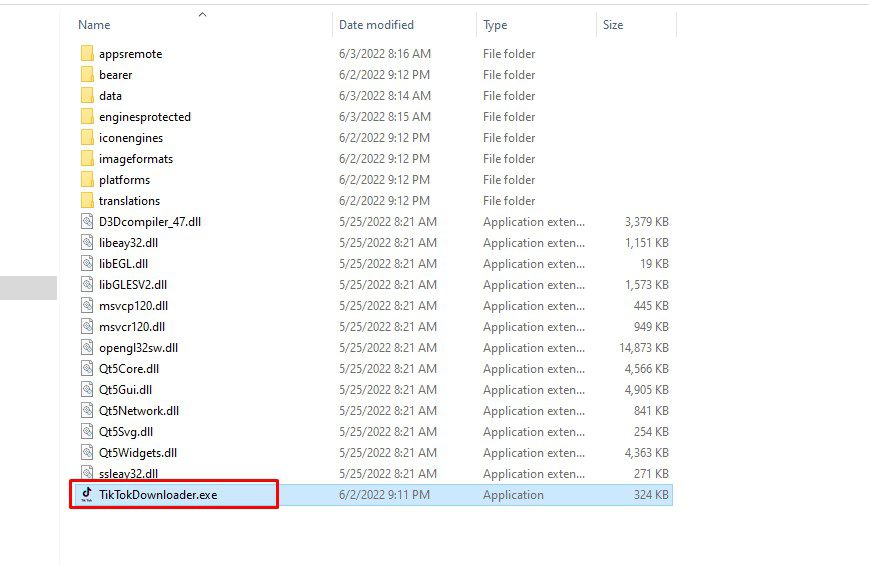Screen dimensions: 869x566
Task: Click the Qt5Widgets.dll file icon
Action: click(x=87, y=453)
